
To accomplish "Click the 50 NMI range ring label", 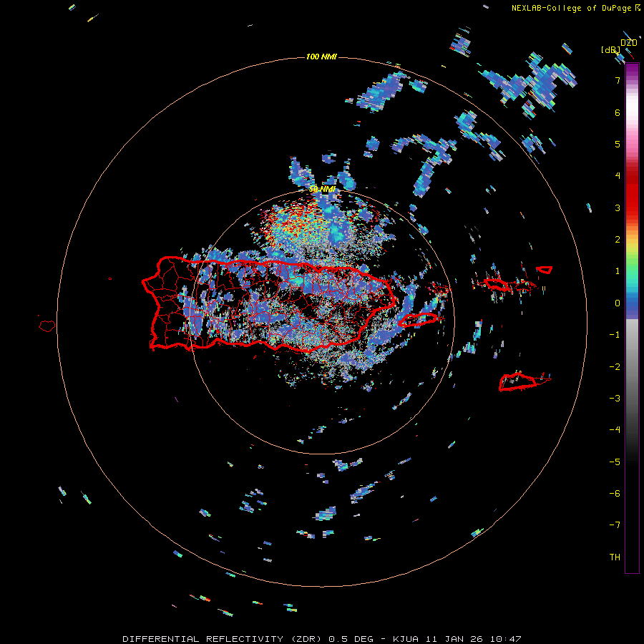I will point(322,189).
